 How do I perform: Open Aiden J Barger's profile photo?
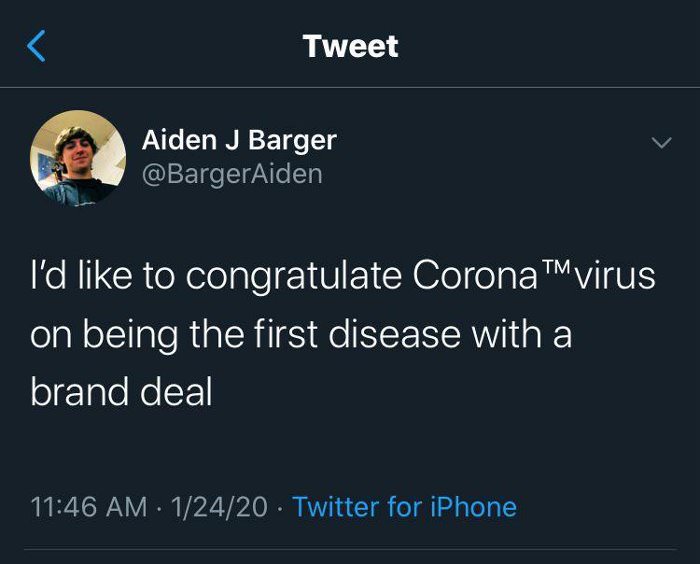click(x=78, y=158)
